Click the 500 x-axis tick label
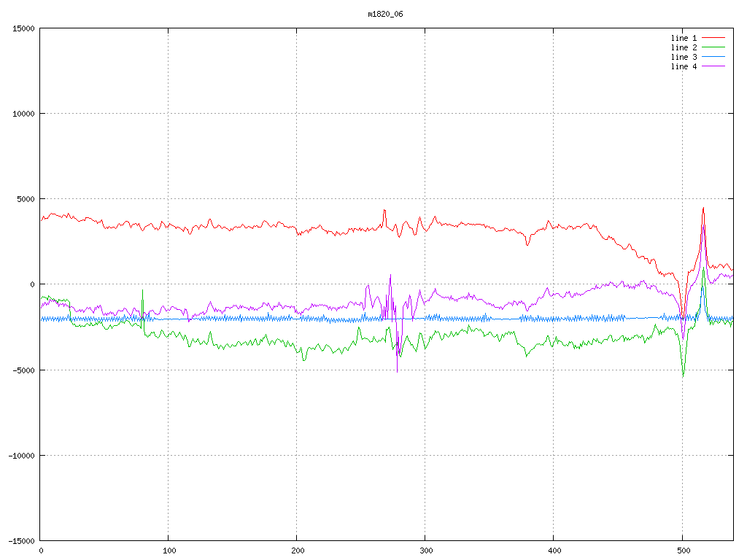The height and width of the screenshot is (560, 747). tap(682, 551)
